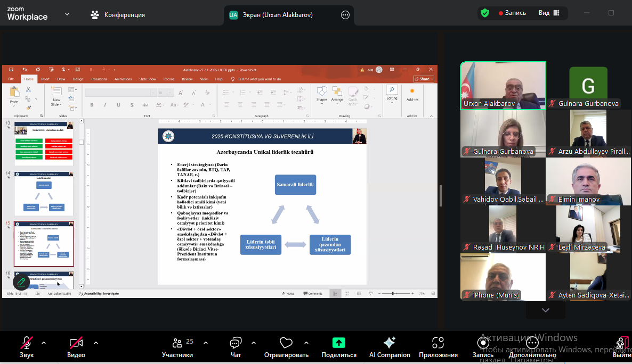Open the Вид view layout menu

(548, 13)
